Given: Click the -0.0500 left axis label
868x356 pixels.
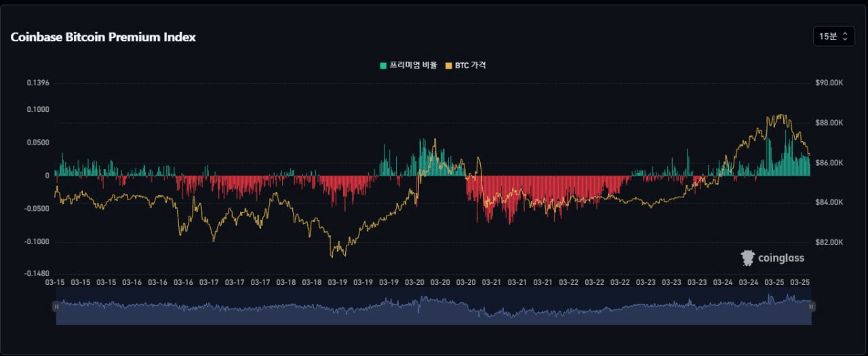Looking at the screenshot, I should 37,208.
